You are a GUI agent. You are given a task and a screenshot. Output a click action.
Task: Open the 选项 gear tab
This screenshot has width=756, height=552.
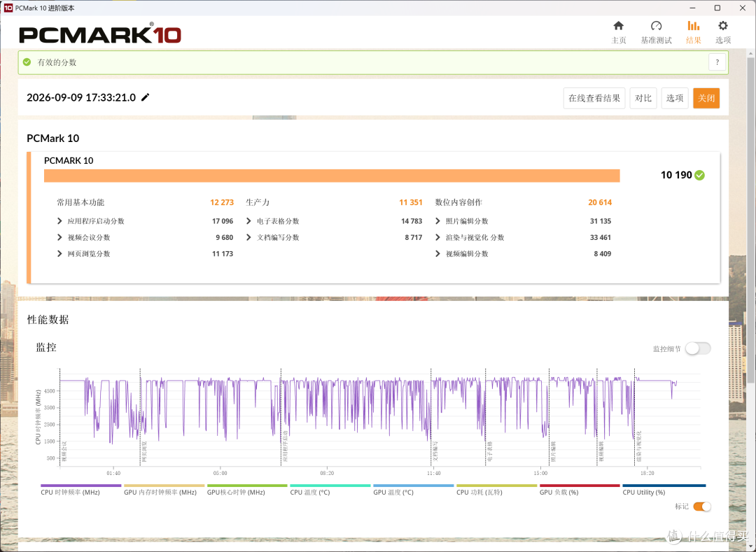coord(722,32)
